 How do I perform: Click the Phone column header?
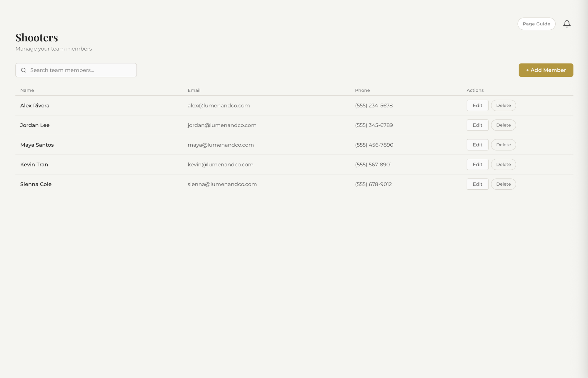362,90
